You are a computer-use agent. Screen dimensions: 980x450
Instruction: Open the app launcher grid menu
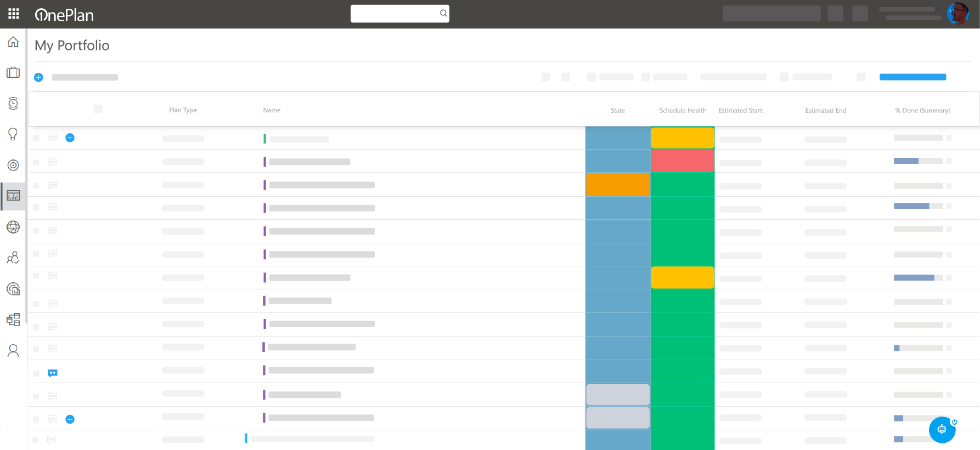(14, 14)
